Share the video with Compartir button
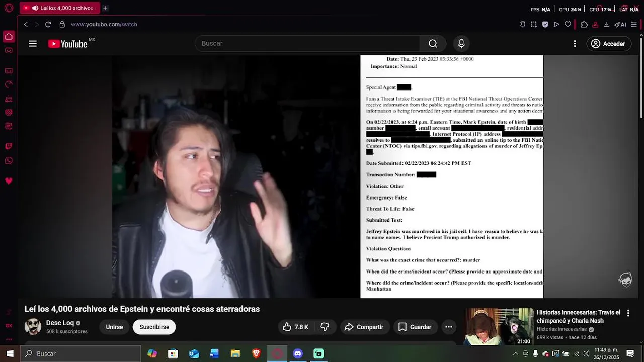This screenshot has width=644, height=362. point(364,327)
